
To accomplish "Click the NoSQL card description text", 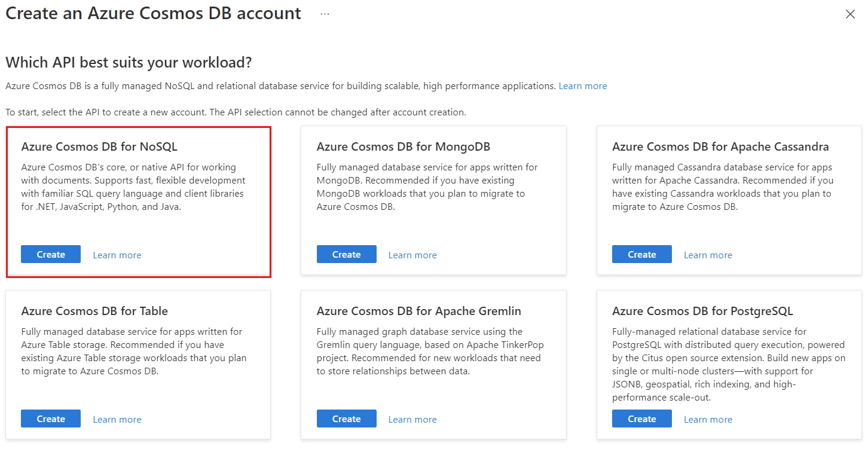I will click(x=133, y=187).
